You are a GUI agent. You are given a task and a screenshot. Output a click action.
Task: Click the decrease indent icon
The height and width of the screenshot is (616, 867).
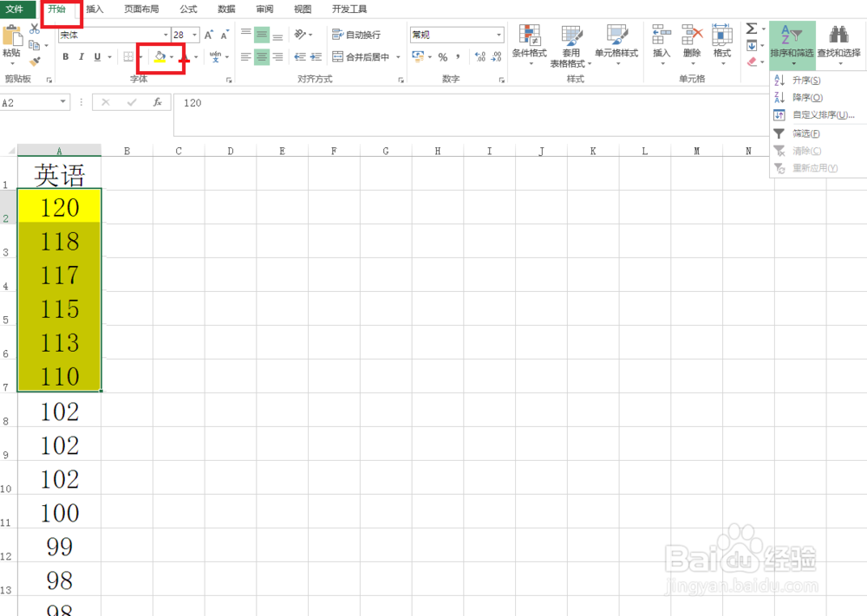300,56
